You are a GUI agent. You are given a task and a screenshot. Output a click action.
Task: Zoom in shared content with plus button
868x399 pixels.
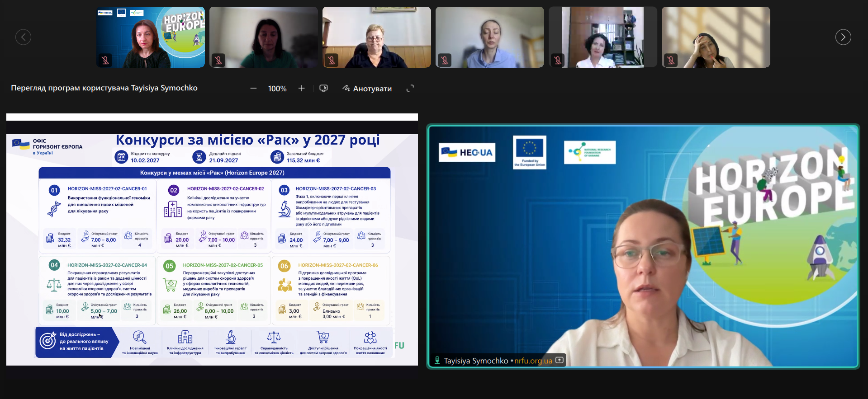[x=302, y=89]
